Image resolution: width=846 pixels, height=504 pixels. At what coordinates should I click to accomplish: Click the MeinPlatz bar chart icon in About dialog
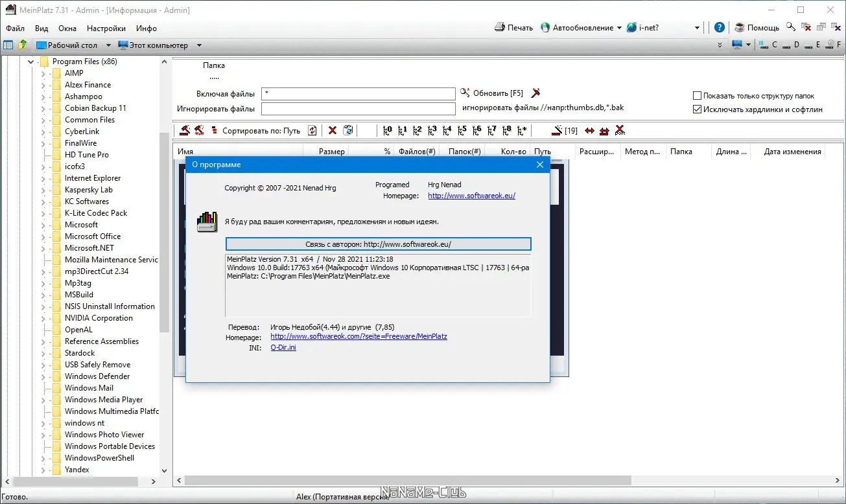(x=207, y=222)
